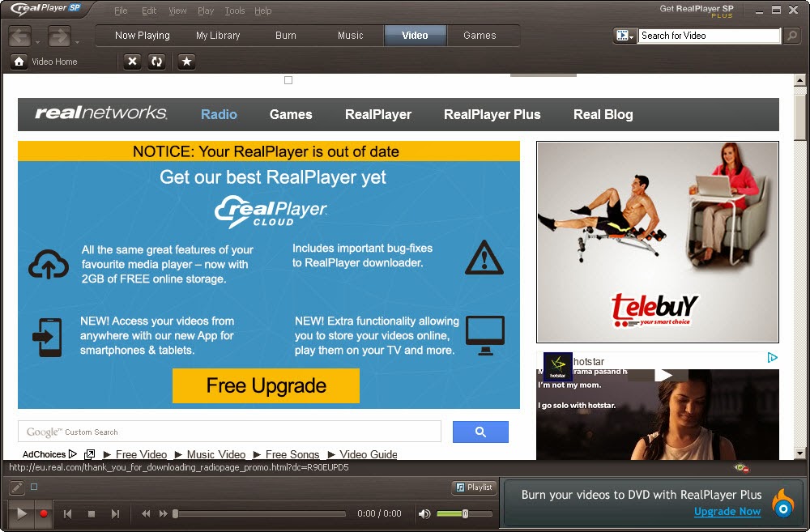Click the Fast Forward button
Image resolution: width=810 pixels, height=532 pixels.
164,513
